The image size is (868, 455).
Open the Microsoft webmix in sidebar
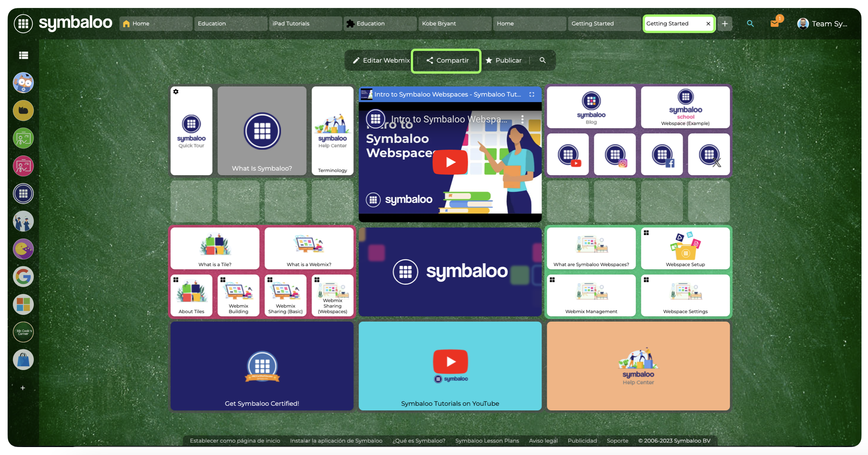(23, 304)
